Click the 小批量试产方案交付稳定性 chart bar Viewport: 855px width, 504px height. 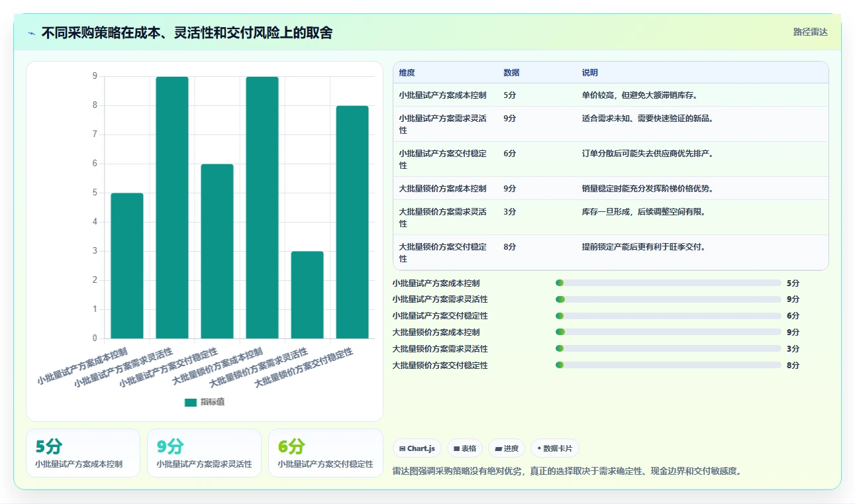[217, 251]
